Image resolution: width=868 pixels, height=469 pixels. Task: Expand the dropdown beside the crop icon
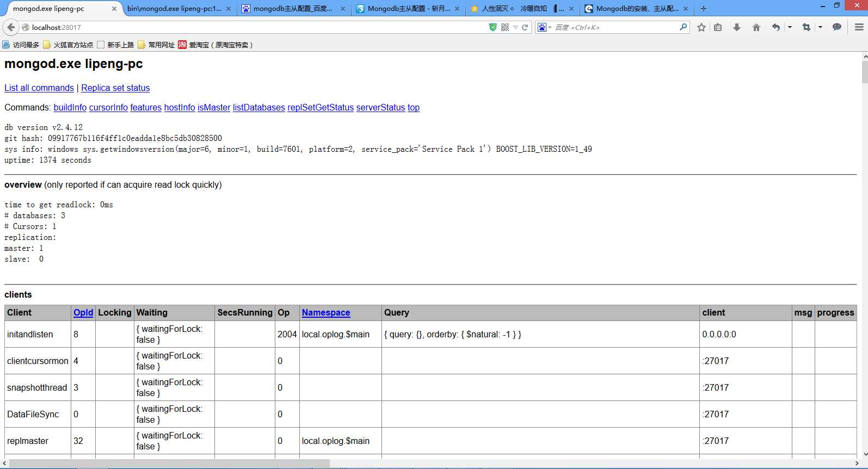click(820, 27)
